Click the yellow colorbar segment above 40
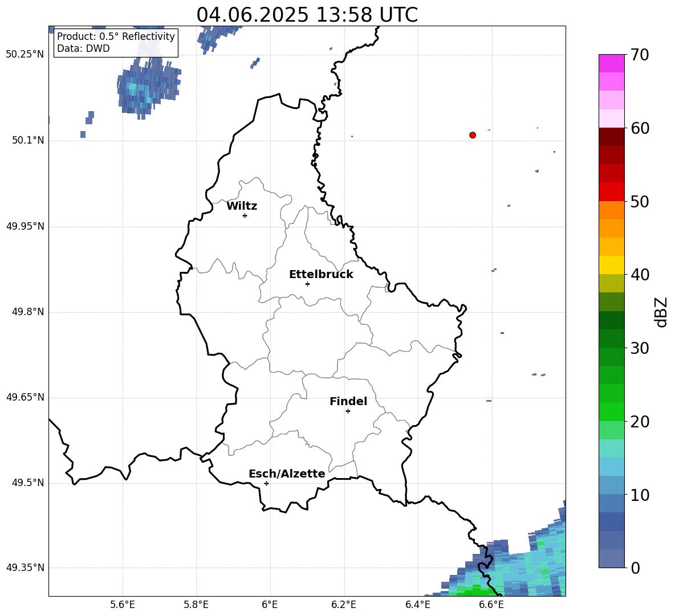The image size is (675, 616). (x=611, y=265)
